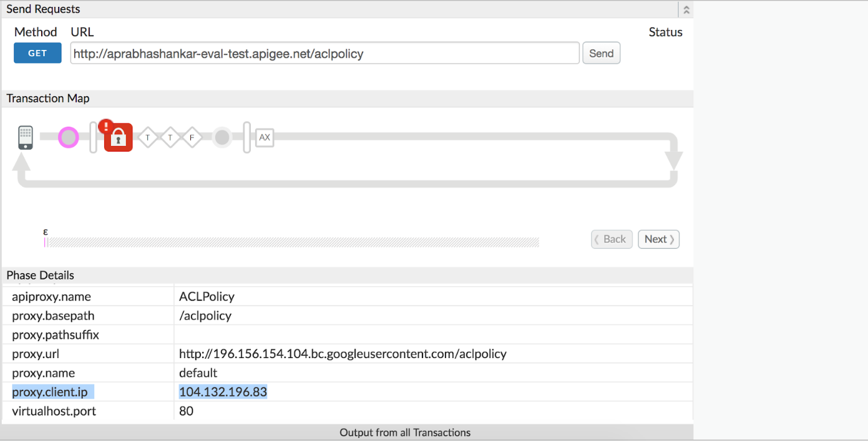Select the client device icon in Transaction Map
Viewport: 868px width, 441px height.
click(x=25, y=137)
